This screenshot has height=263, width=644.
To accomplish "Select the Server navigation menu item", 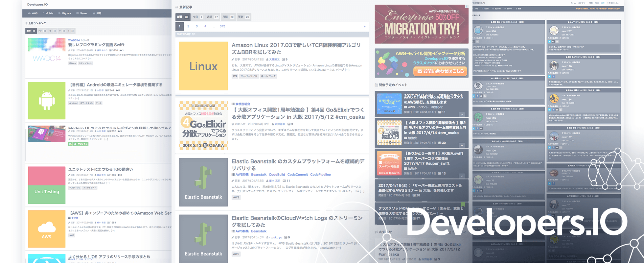I will pyautogui.click(x=82, y=13).
